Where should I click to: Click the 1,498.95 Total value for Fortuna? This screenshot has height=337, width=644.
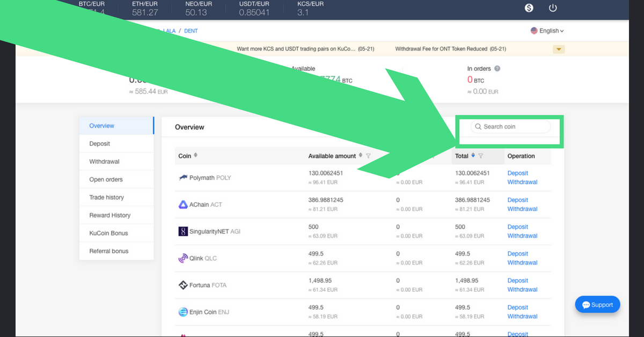pos(468,280)
